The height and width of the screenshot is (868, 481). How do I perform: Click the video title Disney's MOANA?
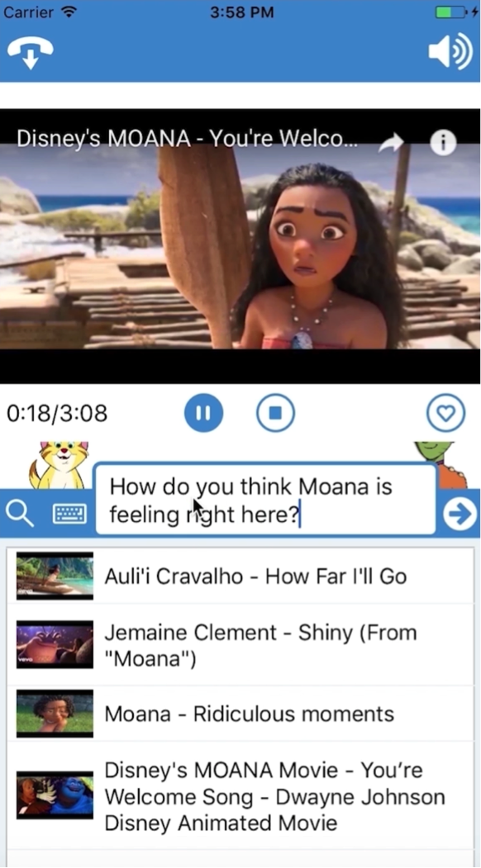[188, 139]
